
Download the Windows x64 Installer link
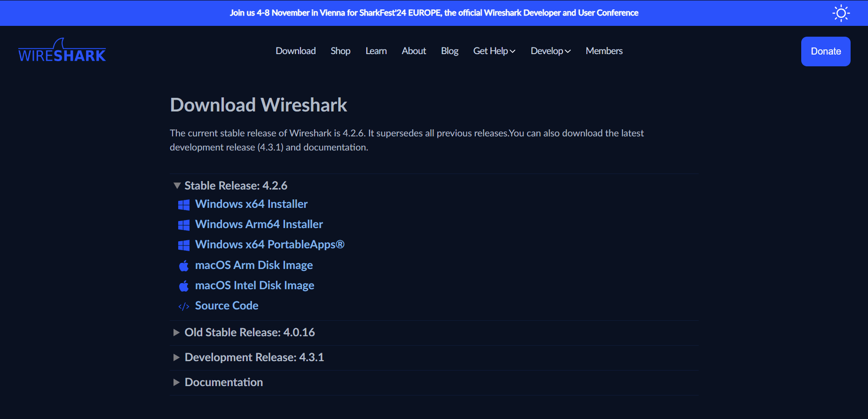coord(251,204)
